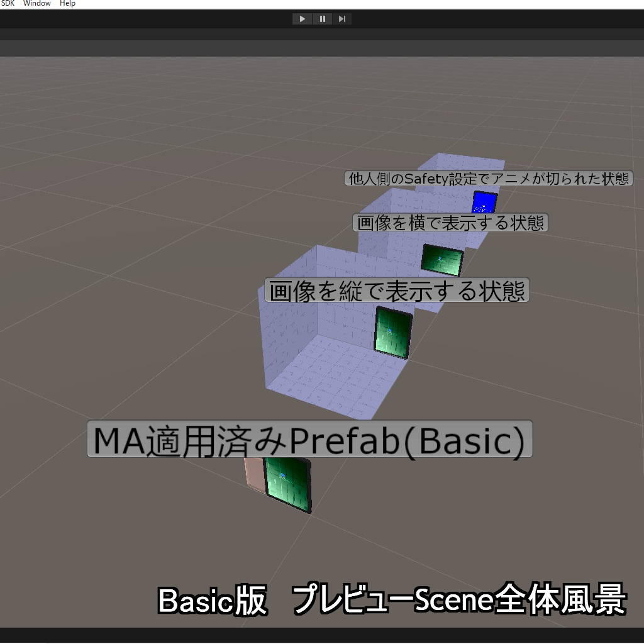644x644 pixels.
Task: Click the Safety設定 annotation text in the scene
Action: (490, 178)
